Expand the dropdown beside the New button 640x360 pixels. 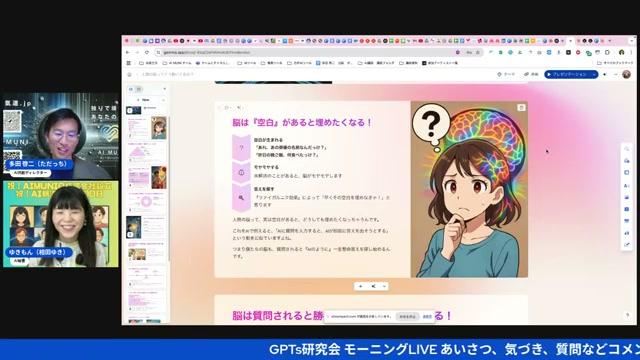[x=163, y=100]
